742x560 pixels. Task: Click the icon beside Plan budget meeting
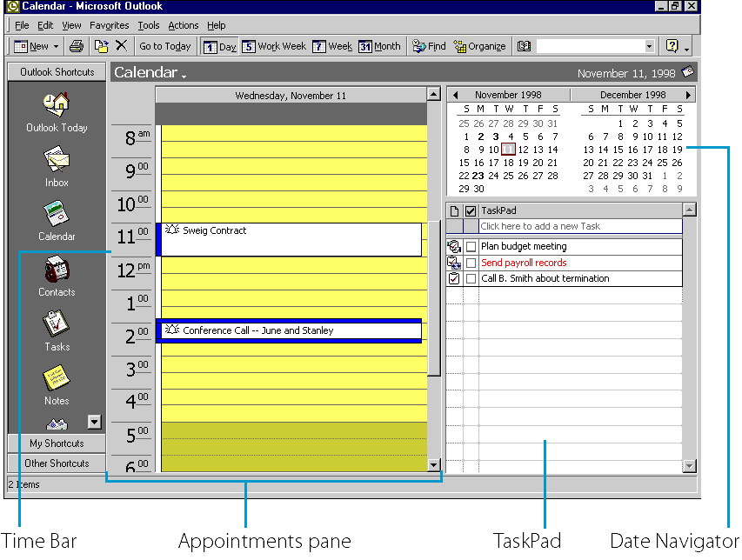pos(454,246)
